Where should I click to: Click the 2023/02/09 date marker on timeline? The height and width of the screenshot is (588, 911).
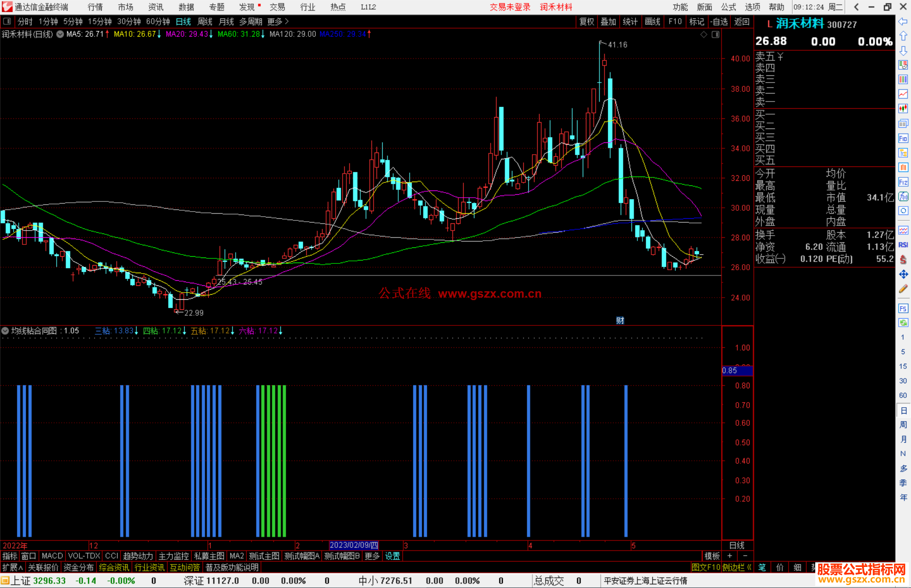[353, 545]
